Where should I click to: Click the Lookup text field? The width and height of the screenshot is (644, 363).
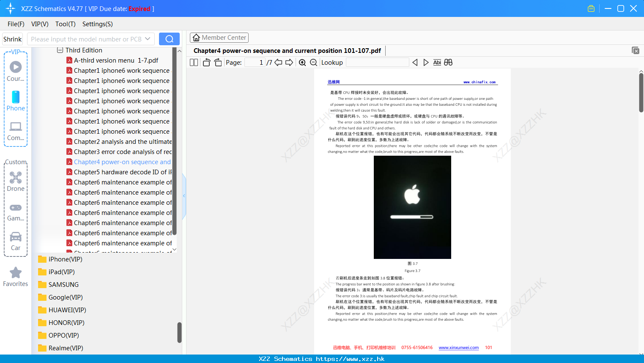pyautogui.click(x=378, y=63)
